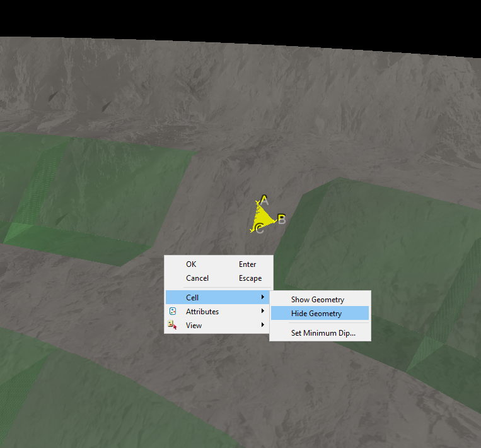Choose Set Minimum Dip... option
The width and height of the screenshot is (481, 448).
coord(320,333)
